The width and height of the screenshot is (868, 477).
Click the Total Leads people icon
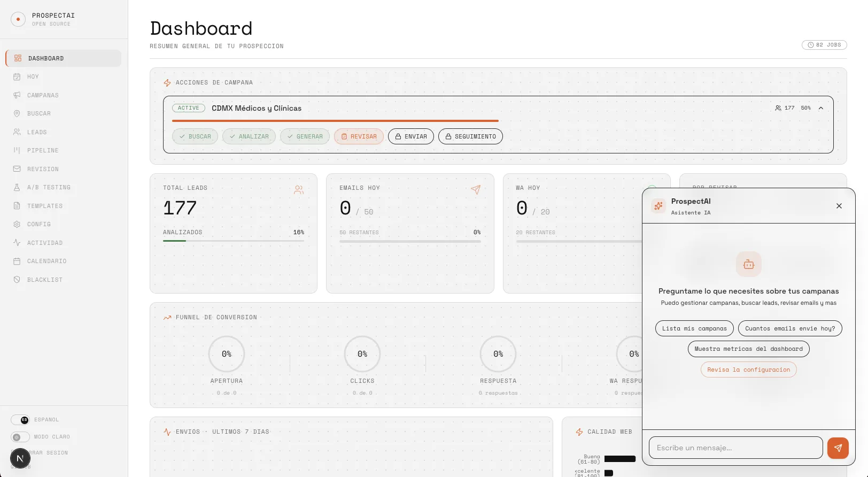[299, 189]
